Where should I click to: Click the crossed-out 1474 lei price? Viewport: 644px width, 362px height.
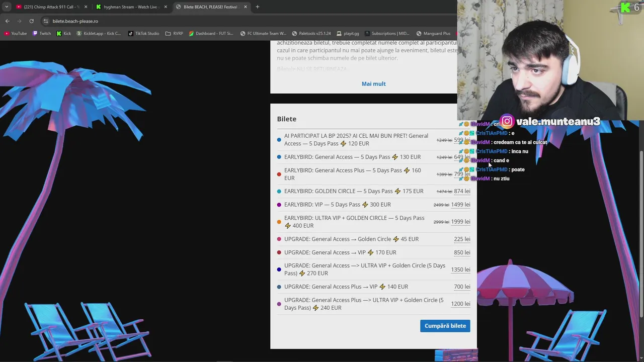pyautogui.click(x=444, y=192)
